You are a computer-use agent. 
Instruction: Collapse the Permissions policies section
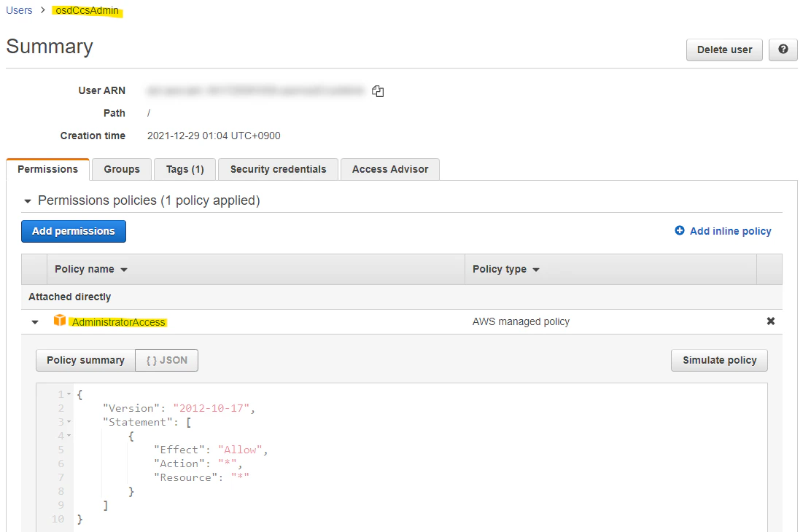click(28, 201)
